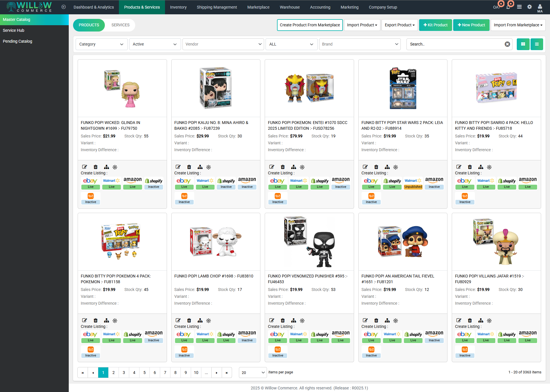Switch to grid view layout
This screenshot has width=550, height=392.
click(523, 44)
